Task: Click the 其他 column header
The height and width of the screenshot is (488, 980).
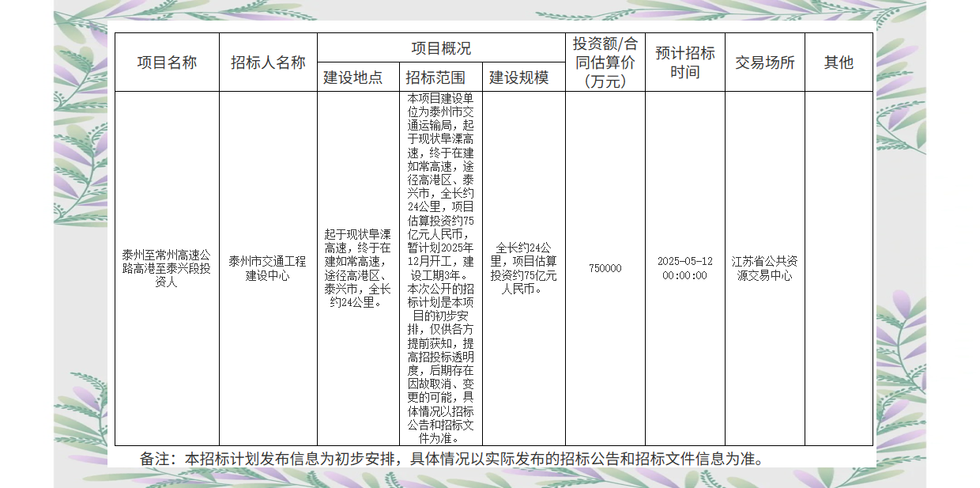Action: pyautogui.click(x=839, y=62)
